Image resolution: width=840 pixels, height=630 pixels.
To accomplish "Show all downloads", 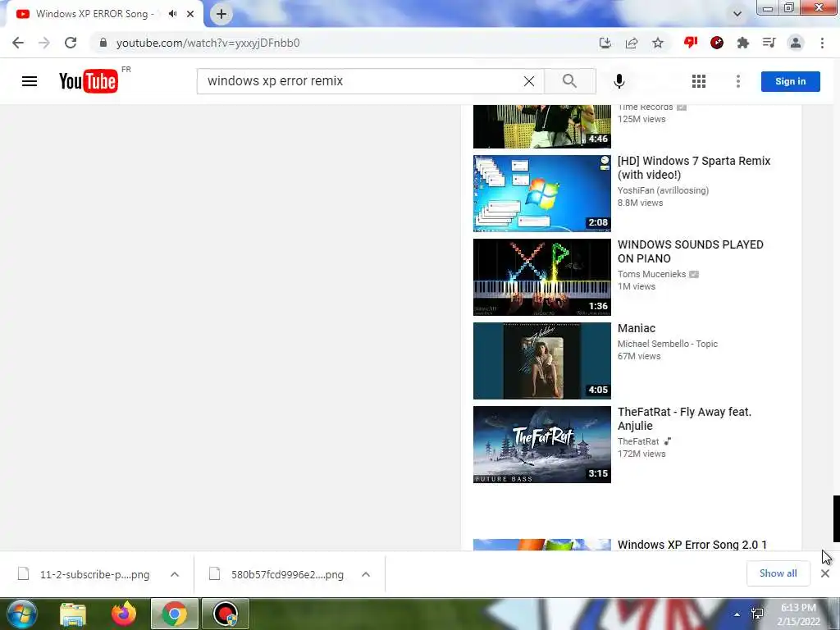I will 778,573.
